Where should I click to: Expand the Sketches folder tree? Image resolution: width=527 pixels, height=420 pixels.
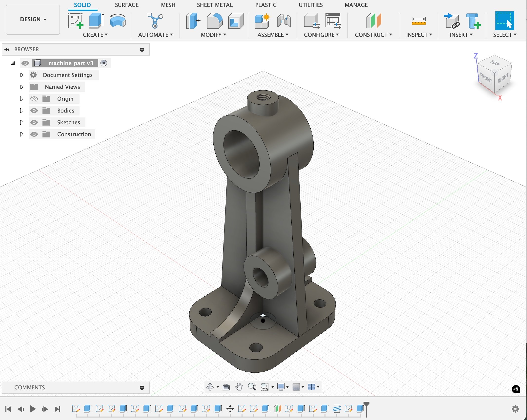click(x=21, y=122)
